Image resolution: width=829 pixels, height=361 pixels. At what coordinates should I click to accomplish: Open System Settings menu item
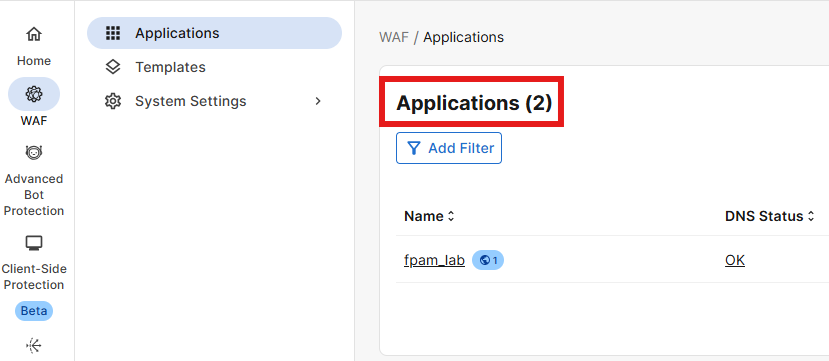(x=214, y=101)
